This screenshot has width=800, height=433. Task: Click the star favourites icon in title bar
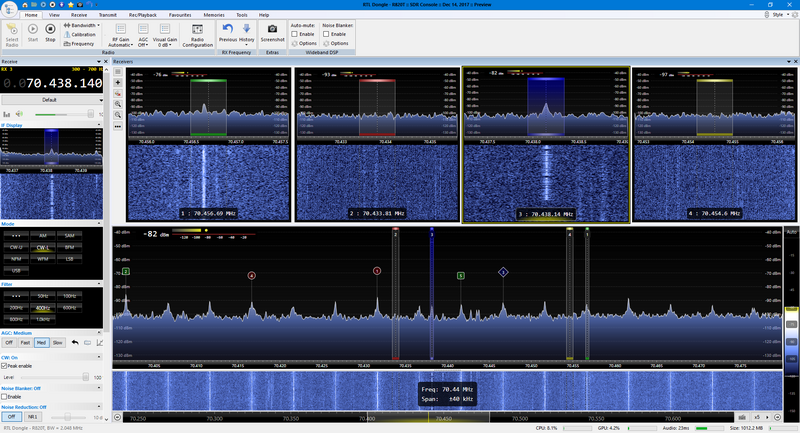point(70,5)
